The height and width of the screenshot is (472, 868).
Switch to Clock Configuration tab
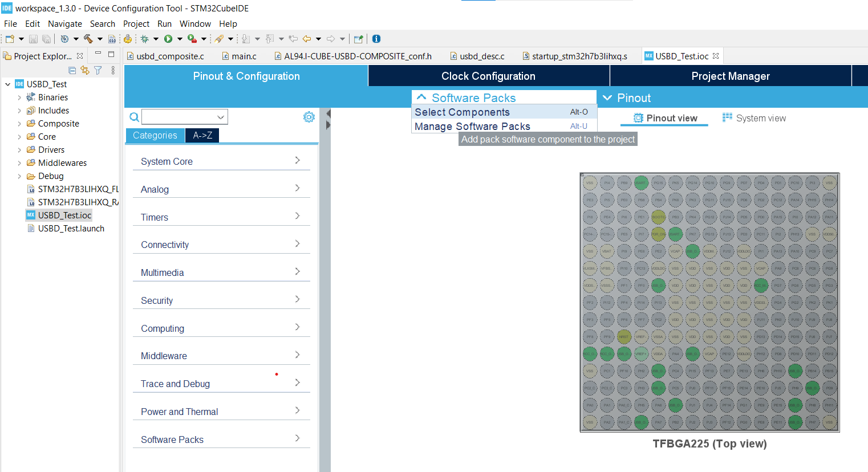(x=489, y=76)
